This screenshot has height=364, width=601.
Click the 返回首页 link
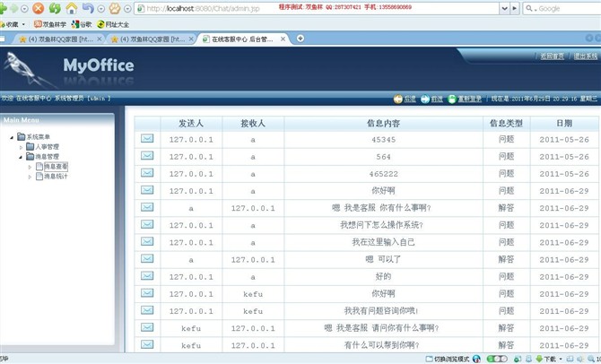pos(552,56)
